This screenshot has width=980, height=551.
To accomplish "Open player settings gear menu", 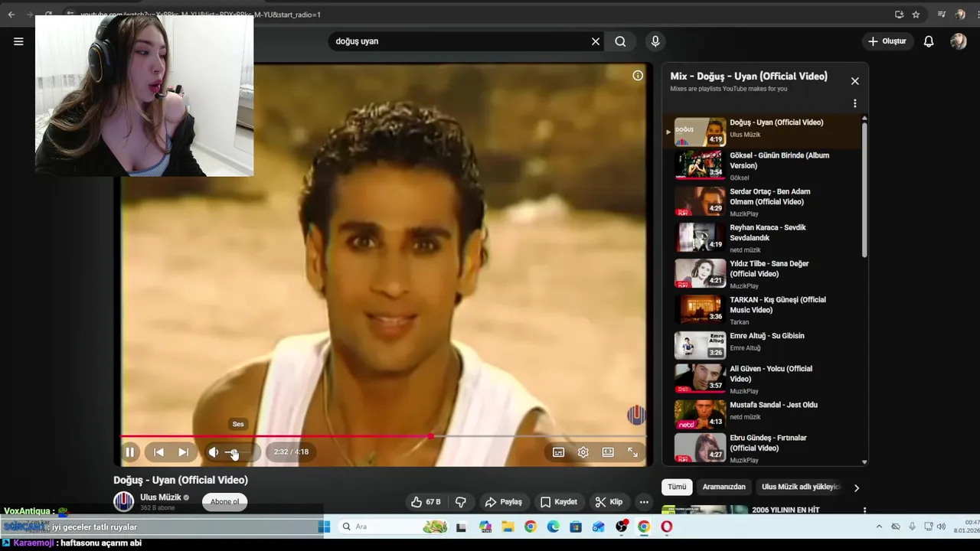I will point(583,452).
